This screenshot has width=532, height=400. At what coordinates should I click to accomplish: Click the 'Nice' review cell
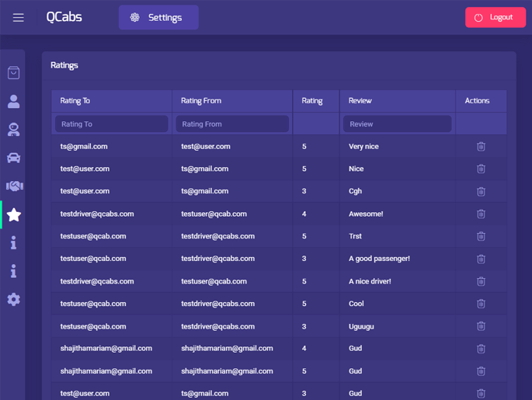point(398,169)
